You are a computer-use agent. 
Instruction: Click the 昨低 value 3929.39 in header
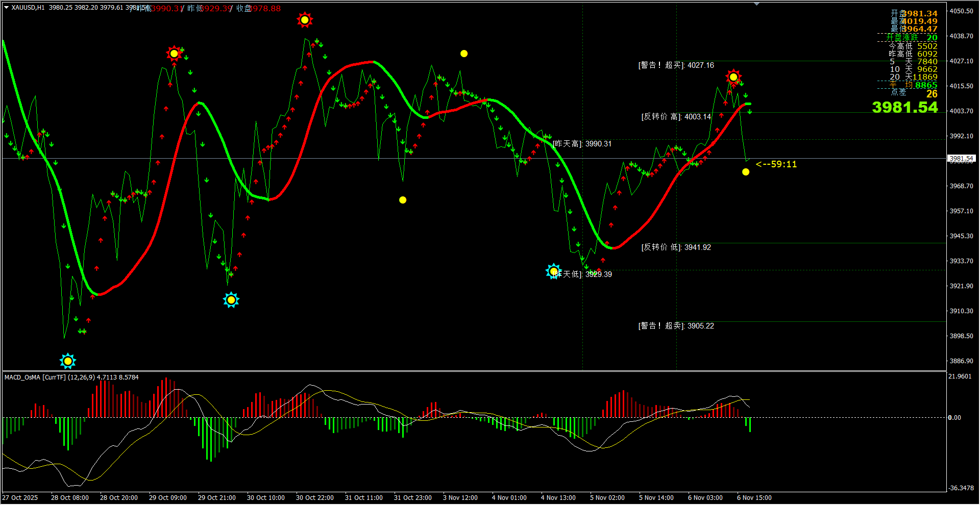[216, 9]
